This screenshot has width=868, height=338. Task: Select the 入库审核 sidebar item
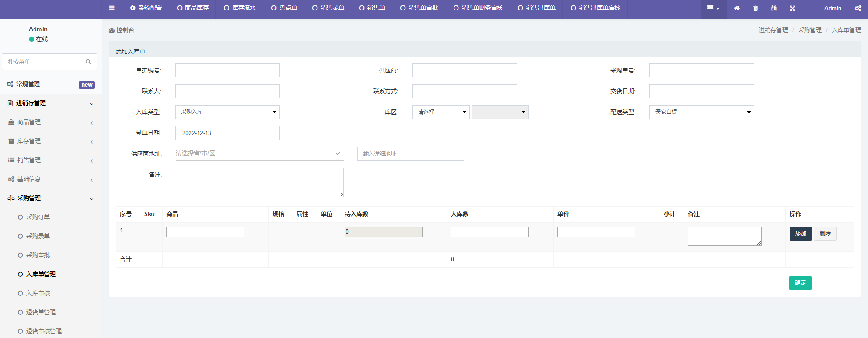pos(38,293)
